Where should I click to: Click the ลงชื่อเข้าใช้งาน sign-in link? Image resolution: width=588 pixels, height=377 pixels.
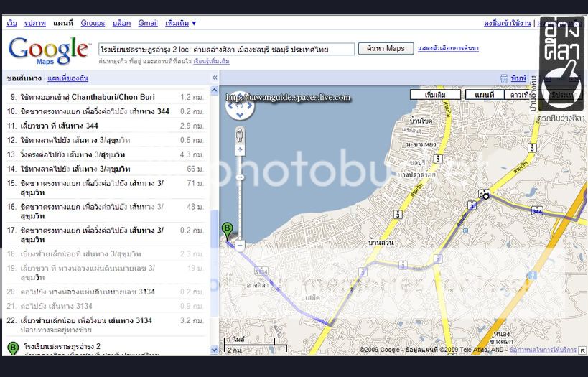coord(507,23)
